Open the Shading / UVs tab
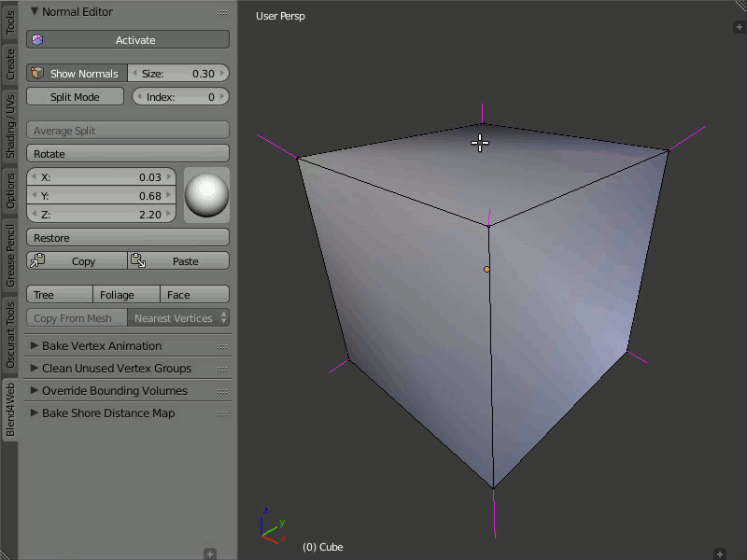Viewport: 747px width, 560px height. (x=10, y=125)
